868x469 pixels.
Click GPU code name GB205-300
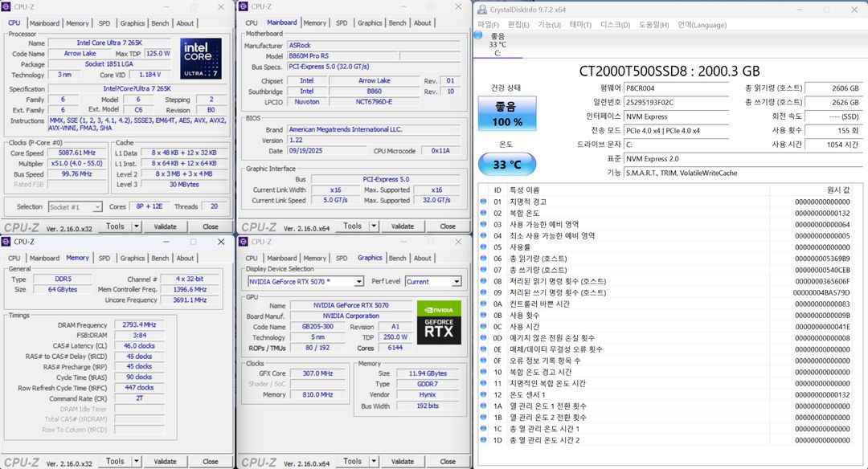(317, 327)
